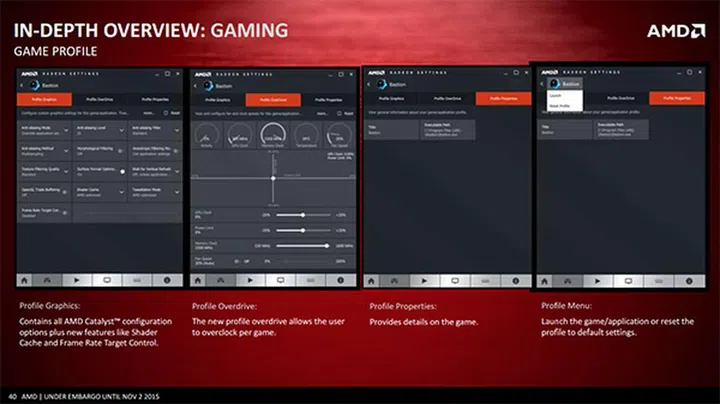Open Video play icon in Profile Graphics window

pyautogui.click(x=77, y=280)
